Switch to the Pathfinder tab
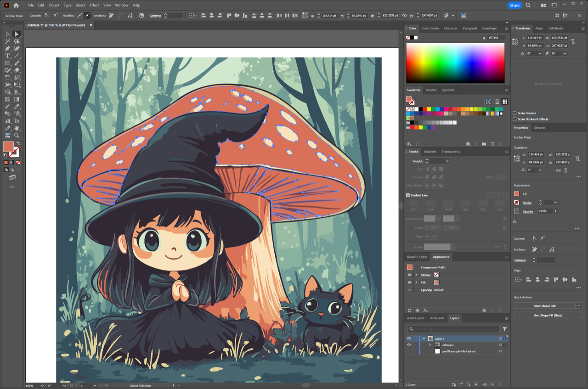This screenshot has height=389, width=588. (556, 28)
